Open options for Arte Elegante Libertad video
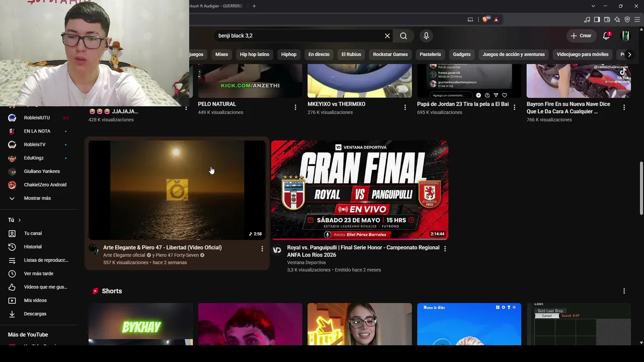This screenshot has height=362, width=644. (x=262, y=249)
